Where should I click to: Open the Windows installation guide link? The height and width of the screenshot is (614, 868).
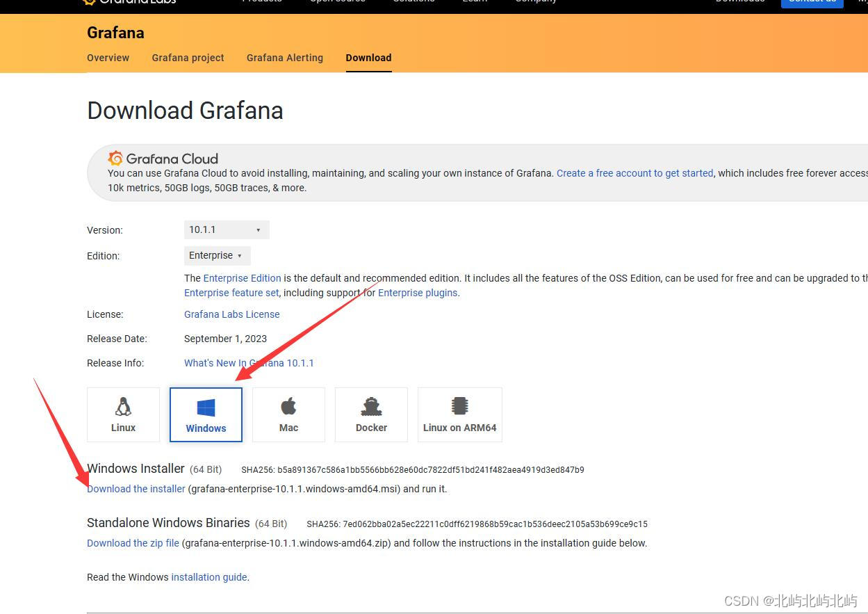[208, 577]
